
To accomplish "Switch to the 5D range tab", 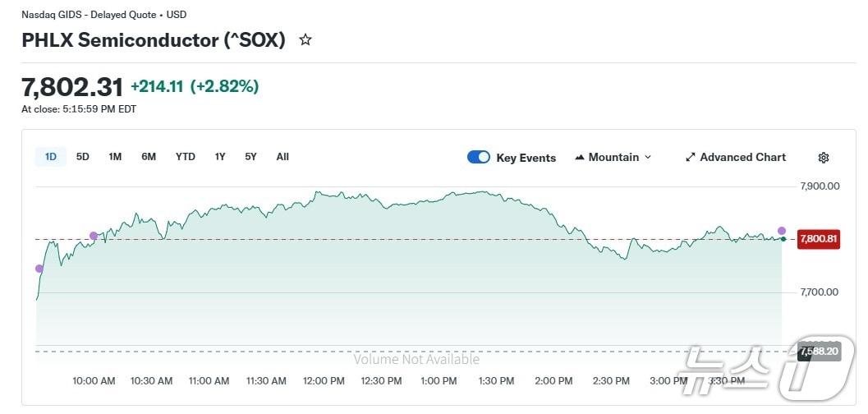I will click(x=83, y=157).
